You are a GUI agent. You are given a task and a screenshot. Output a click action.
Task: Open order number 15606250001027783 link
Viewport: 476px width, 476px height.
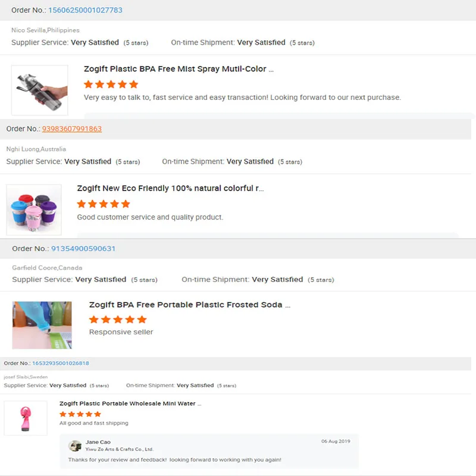[x=85, y=10]
